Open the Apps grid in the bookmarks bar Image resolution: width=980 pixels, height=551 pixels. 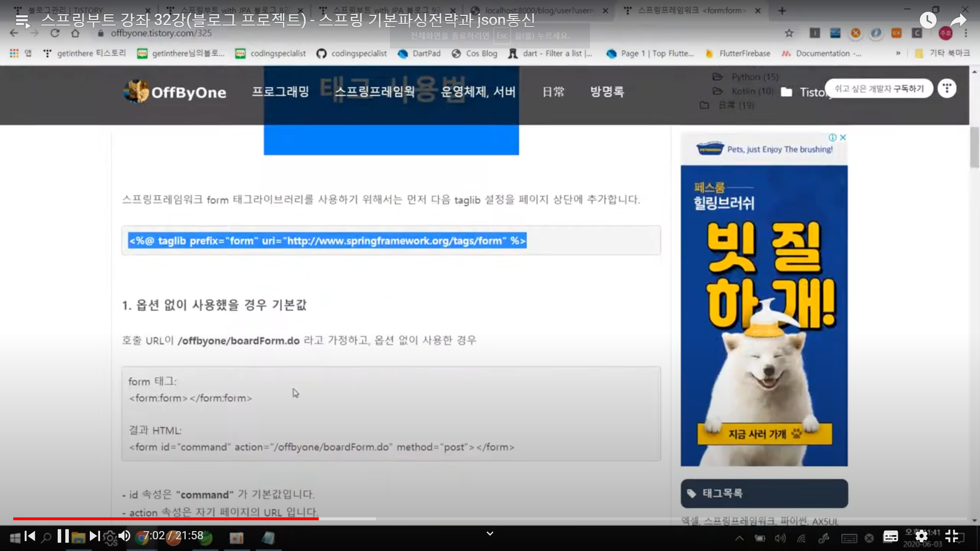click(20, 53)
